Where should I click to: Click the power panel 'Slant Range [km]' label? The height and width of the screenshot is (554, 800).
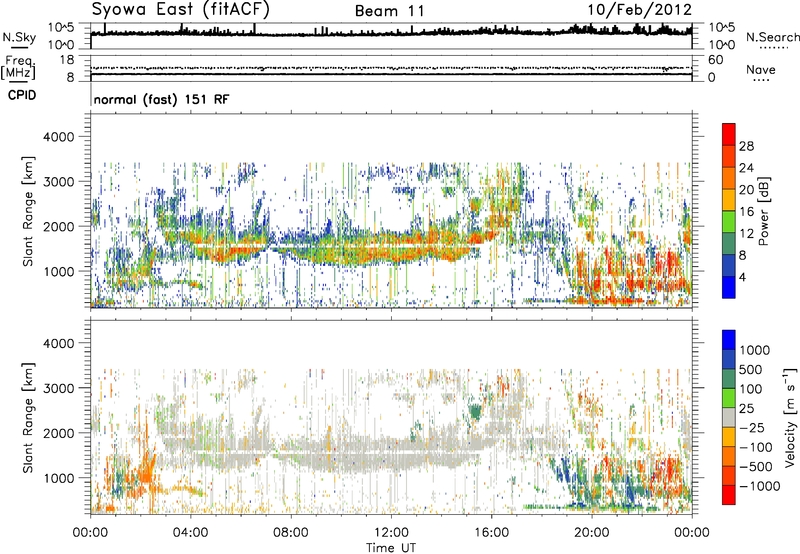(x=28, y=211)
